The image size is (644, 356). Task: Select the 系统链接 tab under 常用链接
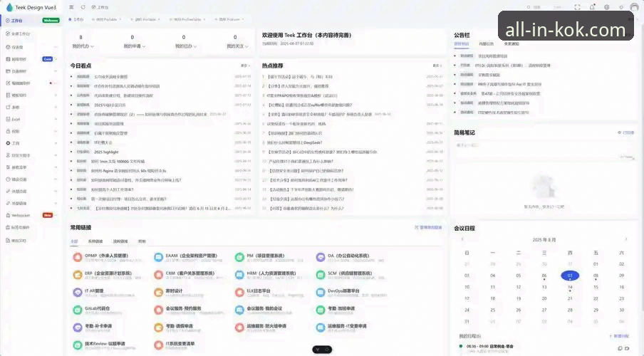click(95, 241)
